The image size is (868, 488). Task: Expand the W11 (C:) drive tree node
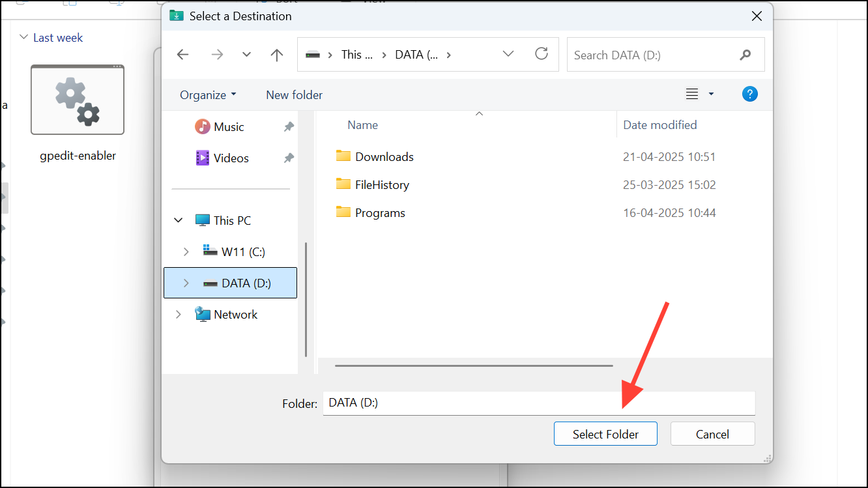[x=186, y=251]
